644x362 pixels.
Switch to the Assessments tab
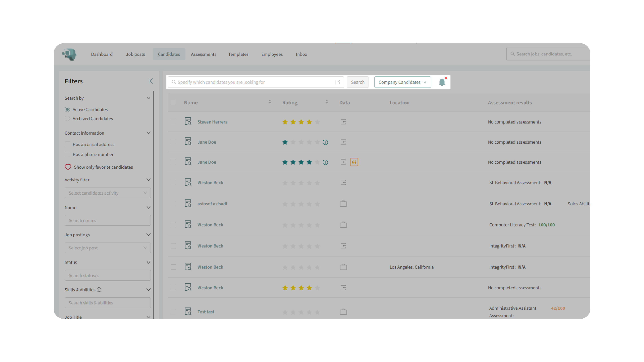204,54
